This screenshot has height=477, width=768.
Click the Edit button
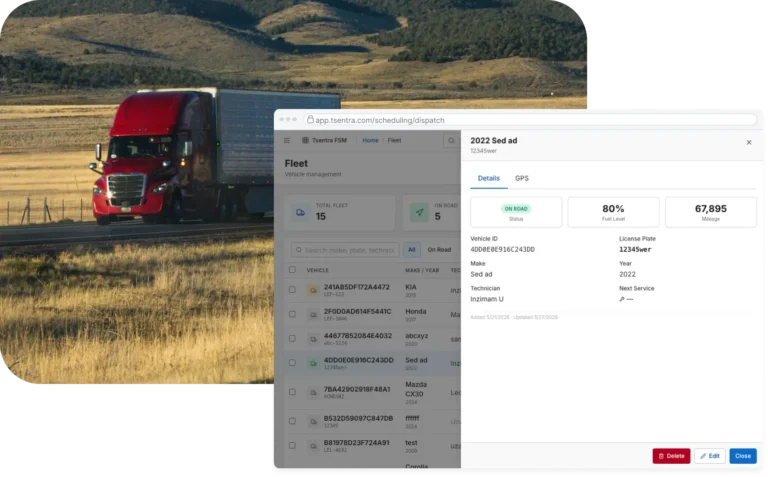tap(710, 456)
